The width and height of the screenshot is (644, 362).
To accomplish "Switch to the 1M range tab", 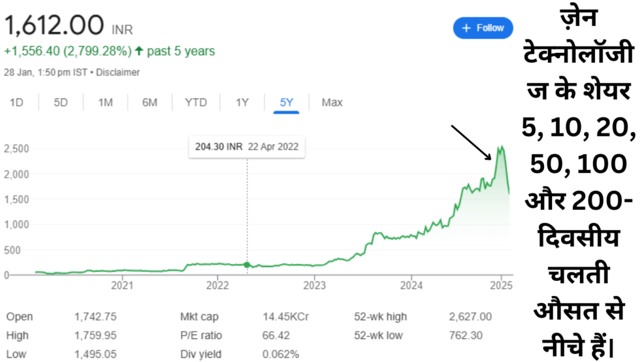I will coord(105,102).
